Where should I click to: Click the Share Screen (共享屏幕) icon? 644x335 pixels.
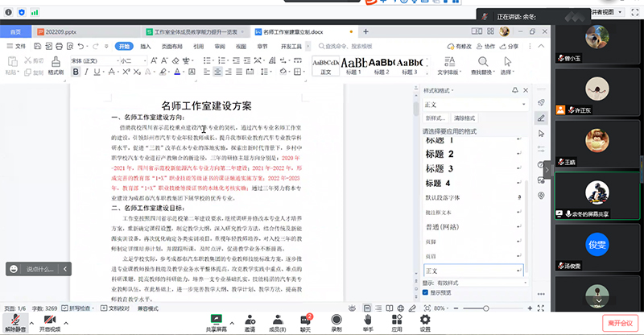tap(216, 321)
